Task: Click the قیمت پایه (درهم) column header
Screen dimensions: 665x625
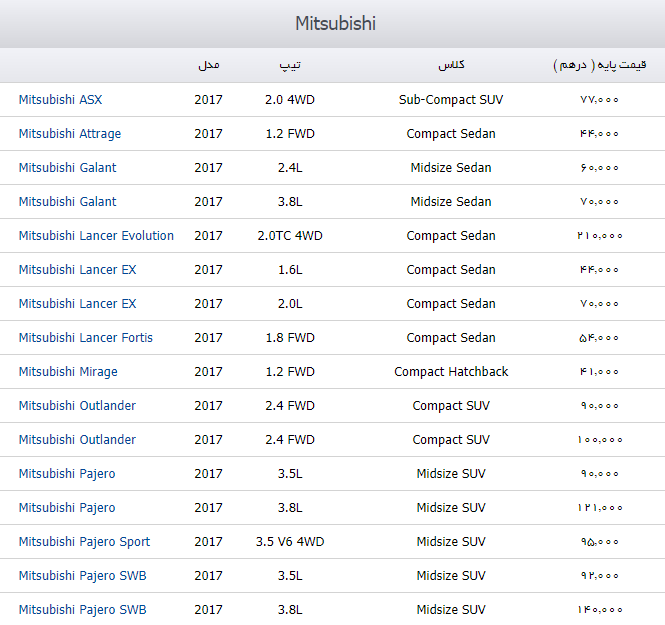Action: (x=599, y=65)
